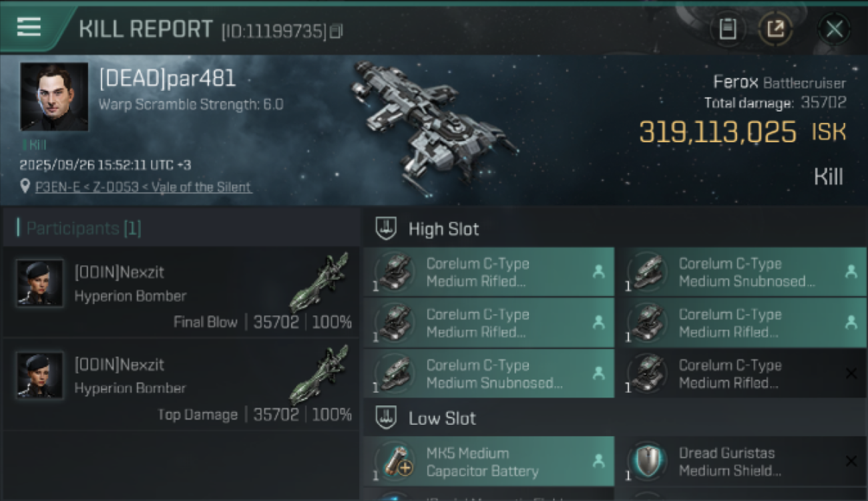Screen dimensions: 868x501
Task: View the par481 pilot portrait
Action: (x=54, y=97)
